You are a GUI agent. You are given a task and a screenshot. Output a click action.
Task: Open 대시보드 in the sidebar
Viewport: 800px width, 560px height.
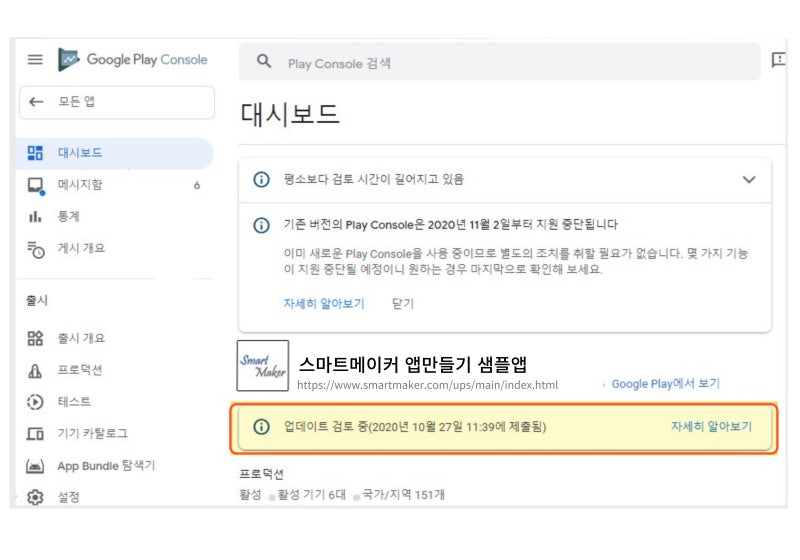[115, 152]
